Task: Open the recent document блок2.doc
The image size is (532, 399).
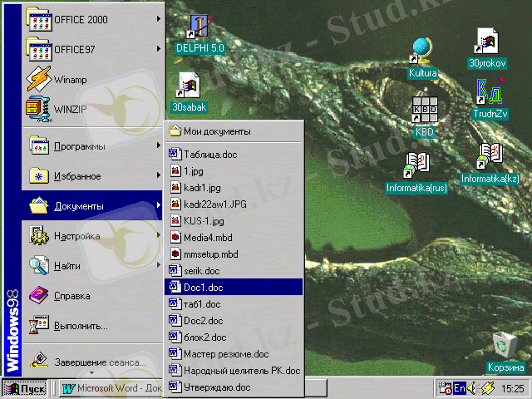Action: pos(234,337)
